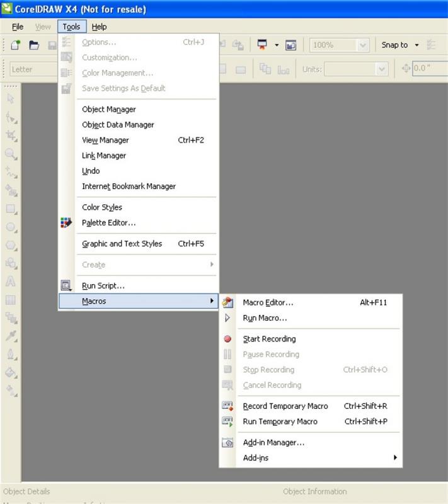Image resolution: width=448 pixels, height=504 pixels.
Task: Select the Smart Fill tool
Action: [11, 191]
